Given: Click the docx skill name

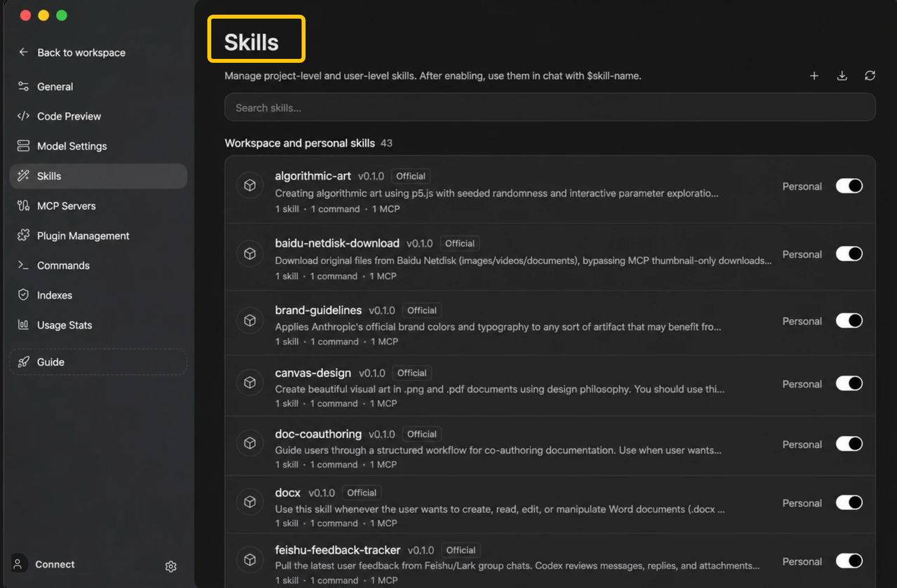Looking at the screenshot, I should click(x=287, y=493).
